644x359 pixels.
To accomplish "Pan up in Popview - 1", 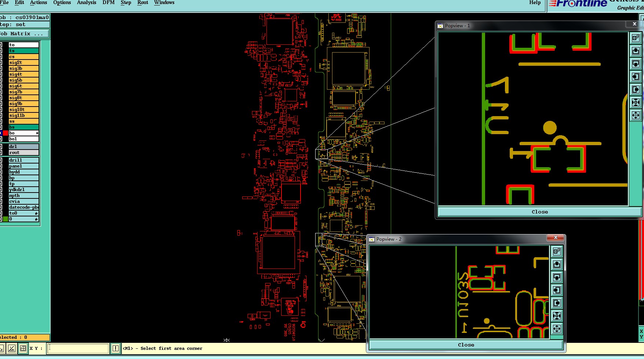I will click(x=636, y=51).
